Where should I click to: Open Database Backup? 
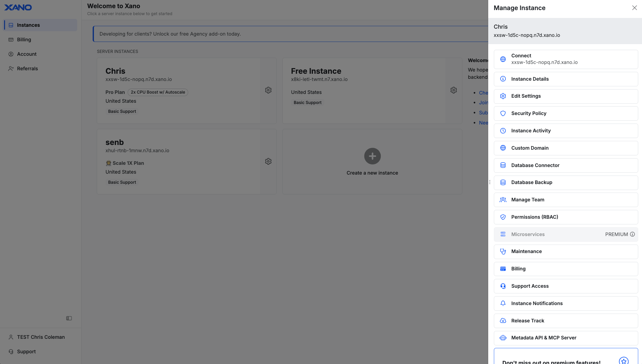click(566, 182)
